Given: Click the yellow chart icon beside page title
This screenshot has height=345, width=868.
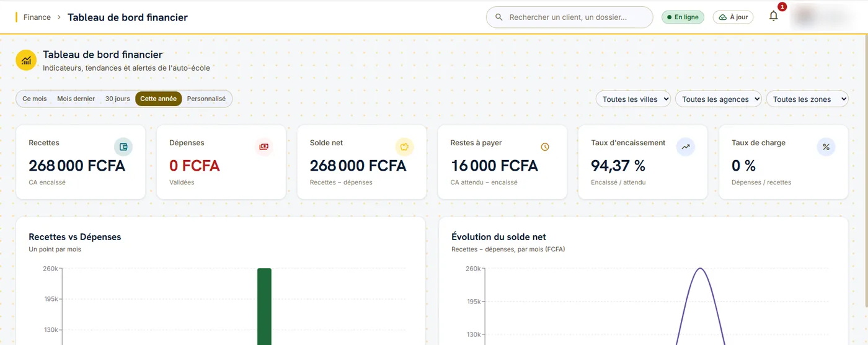Looking at the screenshot, I should pos(26,60).
